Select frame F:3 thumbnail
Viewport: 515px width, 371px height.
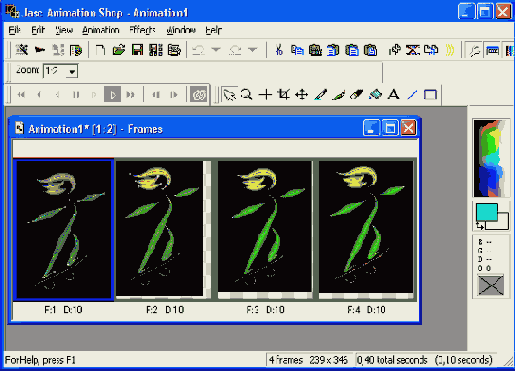click(x=265, y=227)
